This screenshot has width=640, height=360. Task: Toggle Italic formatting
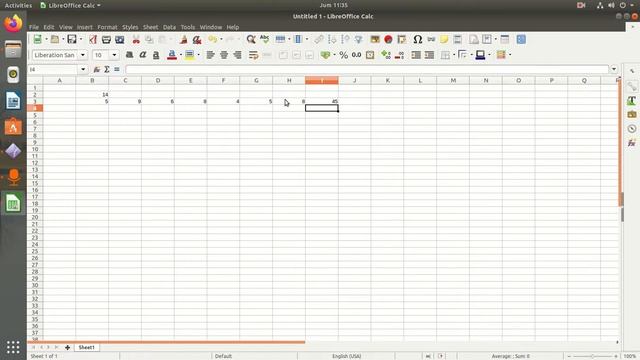(143, 55)
